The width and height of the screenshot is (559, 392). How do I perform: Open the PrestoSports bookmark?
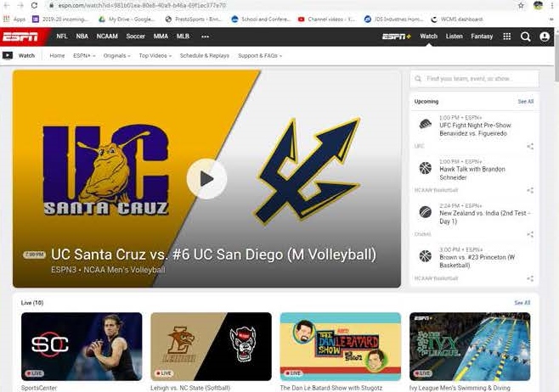coord(194,20)
